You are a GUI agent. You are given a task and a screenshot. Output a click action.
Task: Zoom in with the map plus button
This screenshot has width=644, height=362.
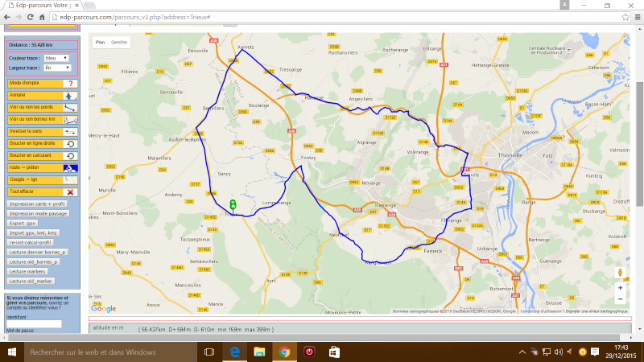click(x=620, y=288)
